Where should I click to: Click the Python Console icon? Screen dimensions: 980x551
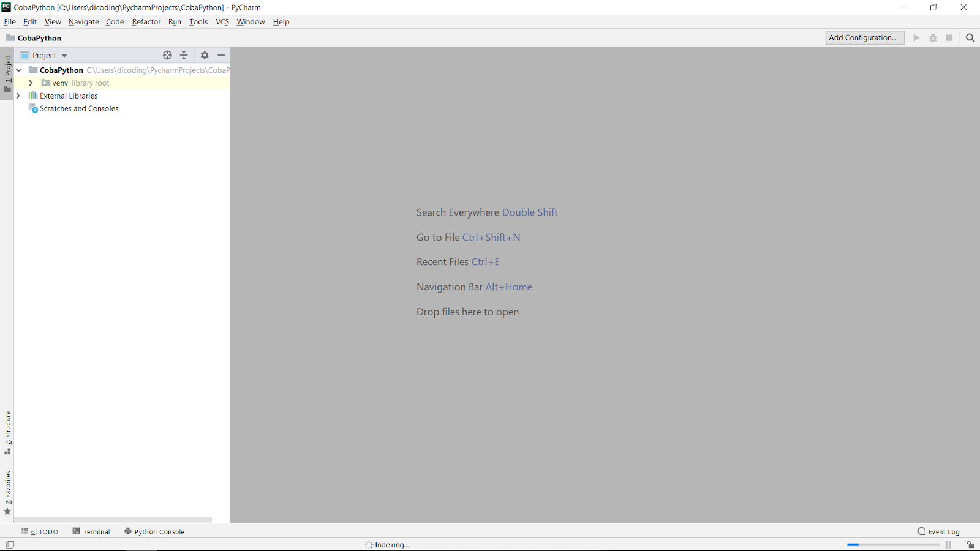click(128, 531)
